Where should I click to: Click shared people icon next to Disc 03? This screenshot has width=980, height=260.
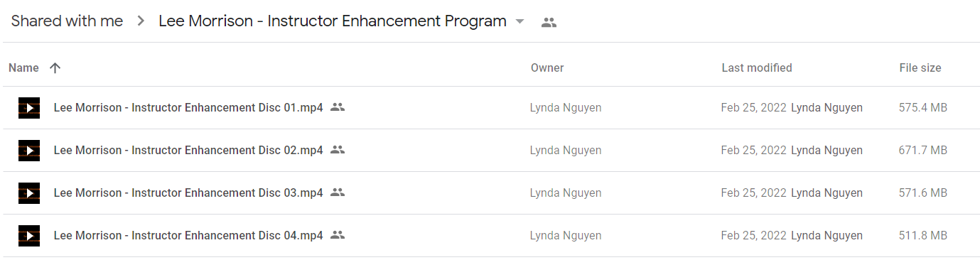coord(338,193)
